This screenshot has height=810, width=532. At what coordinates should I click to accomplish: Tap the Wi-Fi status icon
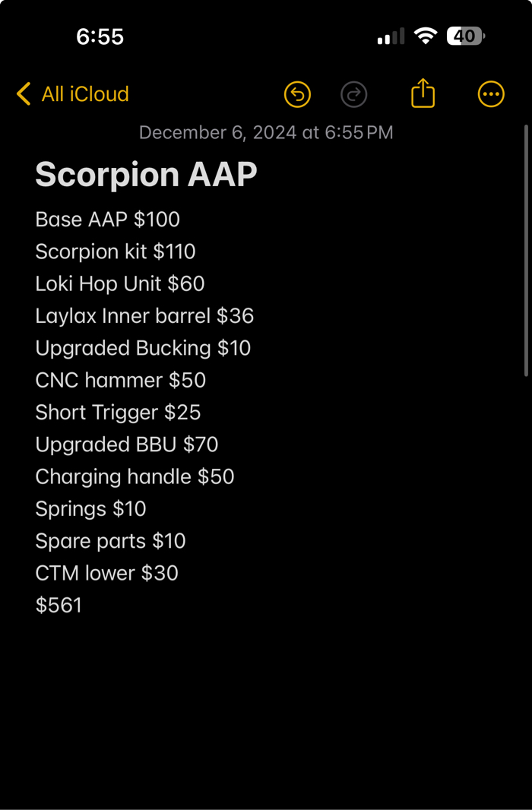point(425,36)
